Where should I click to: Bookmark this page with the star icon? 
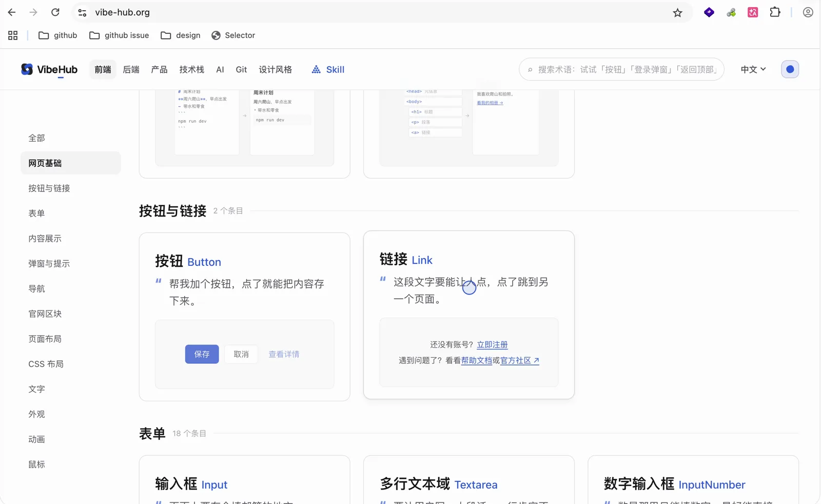coord(677,13)
